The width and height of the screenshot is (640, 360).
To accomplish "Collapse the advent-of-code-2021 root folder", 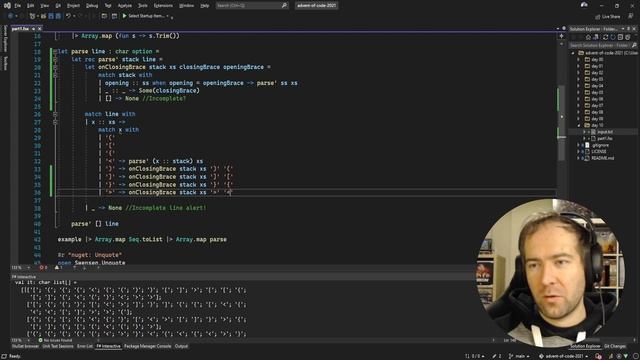I will 573,53.
